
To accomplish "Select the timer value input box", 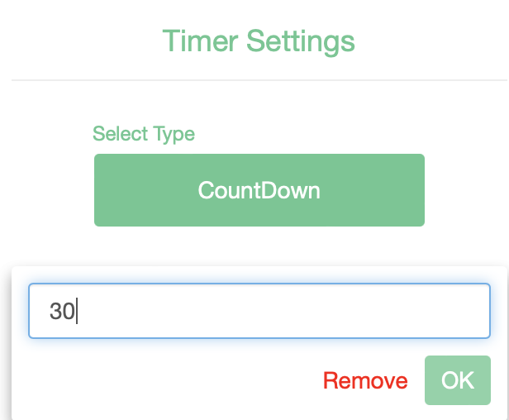I will [x=259, y=311].
